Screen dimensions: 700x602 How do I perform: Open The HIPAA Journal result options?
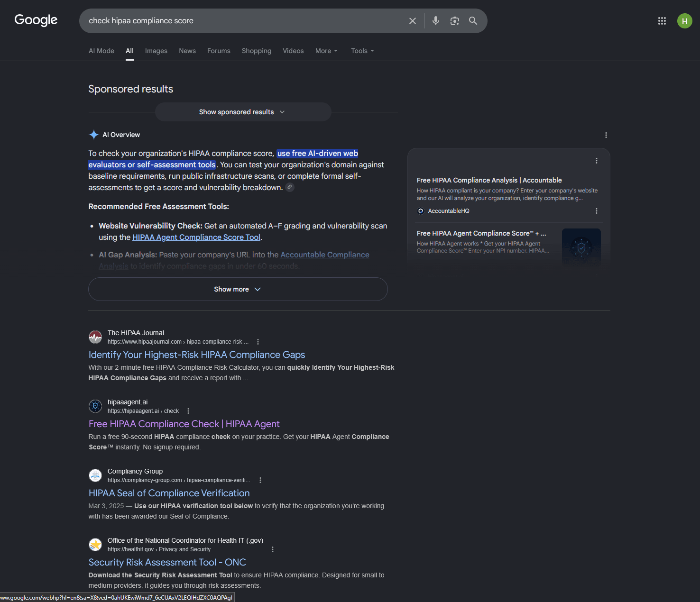tap(258, 342)
